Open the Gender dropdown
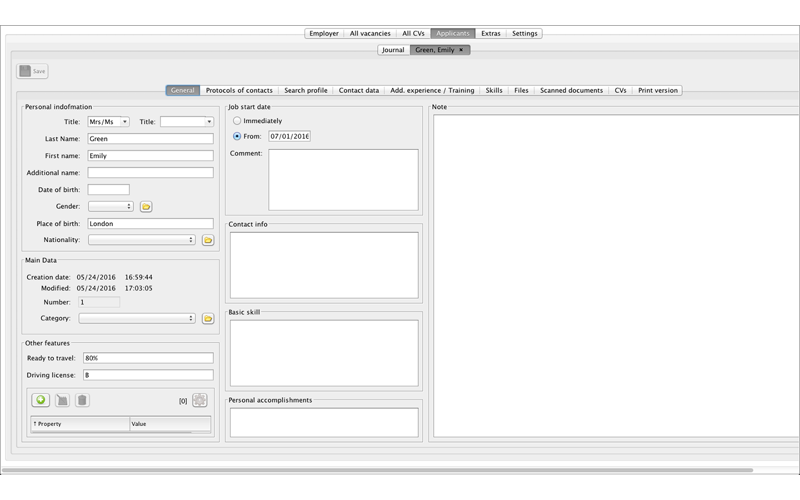The height and width of the screenshot is (500, 800). [x=111, y=206]
